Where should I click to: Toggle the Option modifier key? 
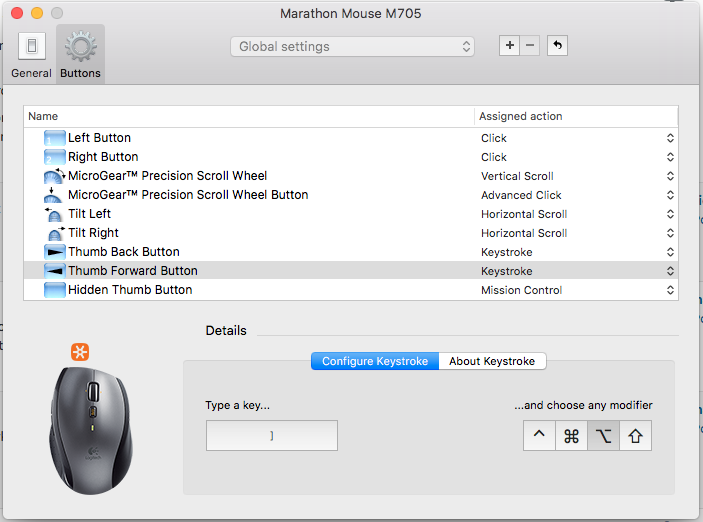click(x=603, y=435)
